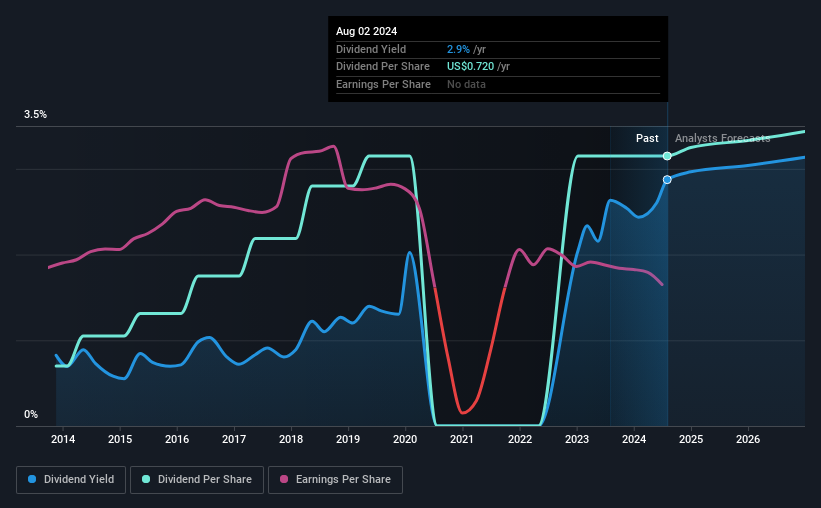821x508 pixels.
Task: Click the Aug 02 2024 tooltip date
Action: click(367, 31)
